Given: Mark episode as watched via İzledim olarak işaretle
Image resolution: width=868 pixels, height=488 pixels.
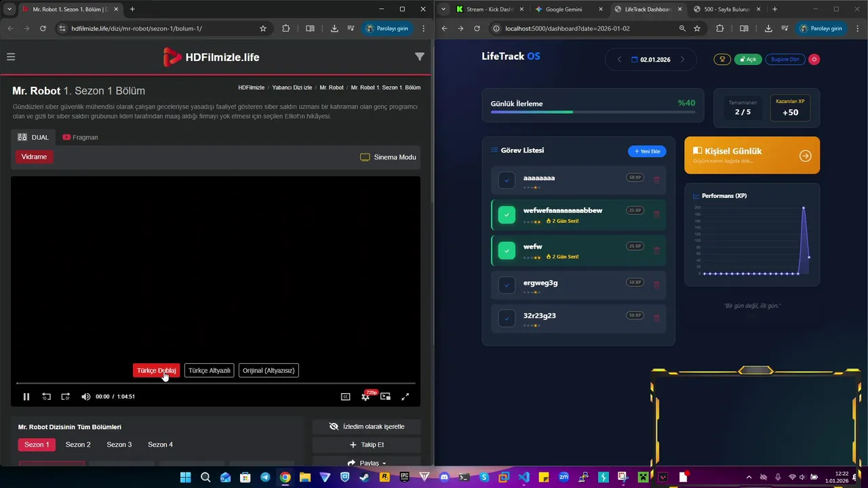Looking at the screenshot, I should point(366,426).
